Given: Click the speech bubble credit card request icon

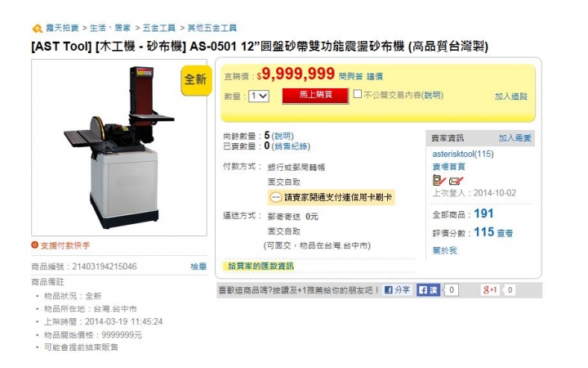Looking at the screenshot, I should point(276,197).
